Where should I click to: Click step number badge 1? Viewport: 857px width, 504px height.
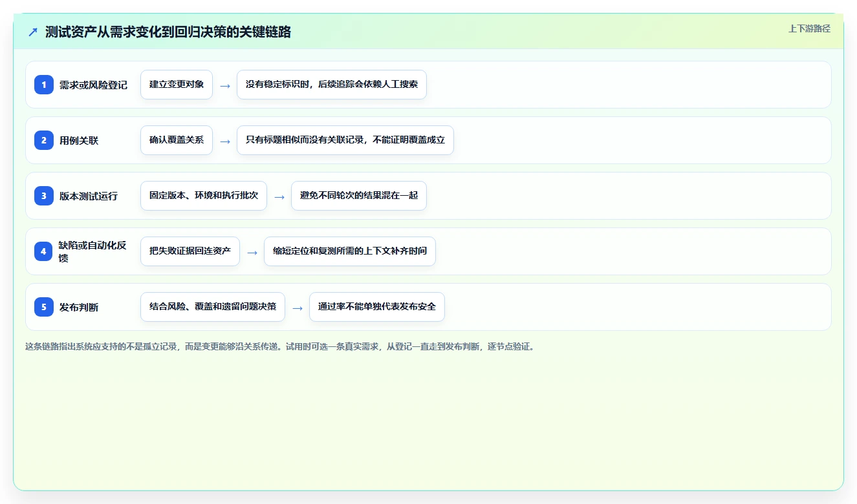point(44,84)
